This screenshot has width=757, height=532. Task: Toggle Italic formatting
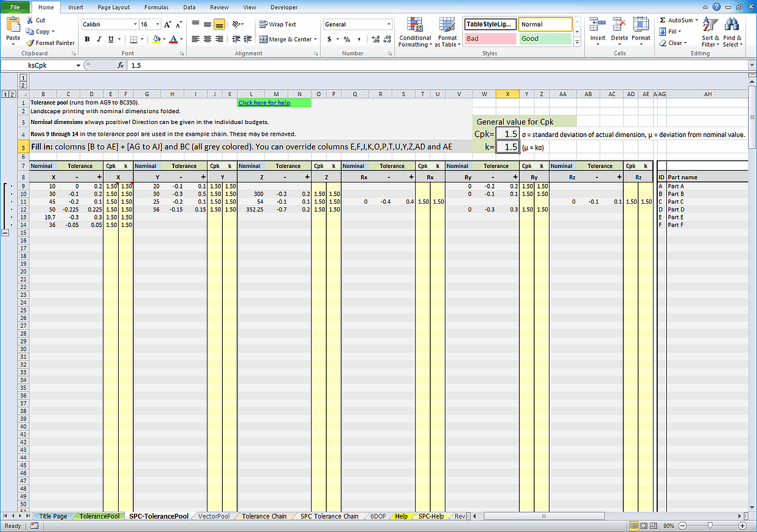point(99,39)
